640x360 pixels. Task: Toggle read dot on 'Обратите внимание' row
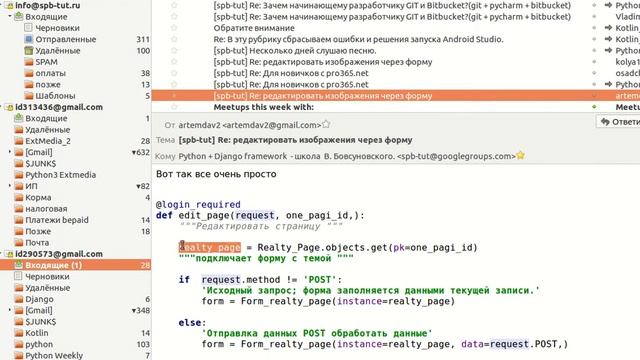click(594, 28)
